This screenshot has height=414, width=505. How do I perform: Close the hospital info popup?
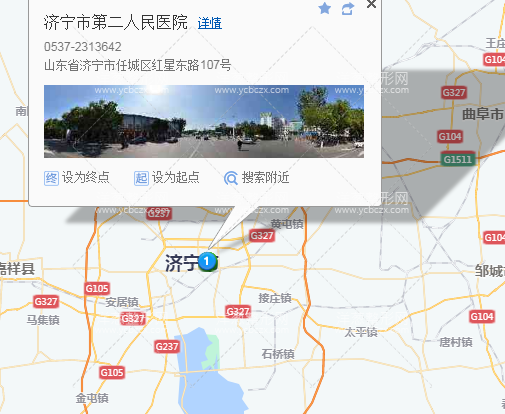[371, 4]
